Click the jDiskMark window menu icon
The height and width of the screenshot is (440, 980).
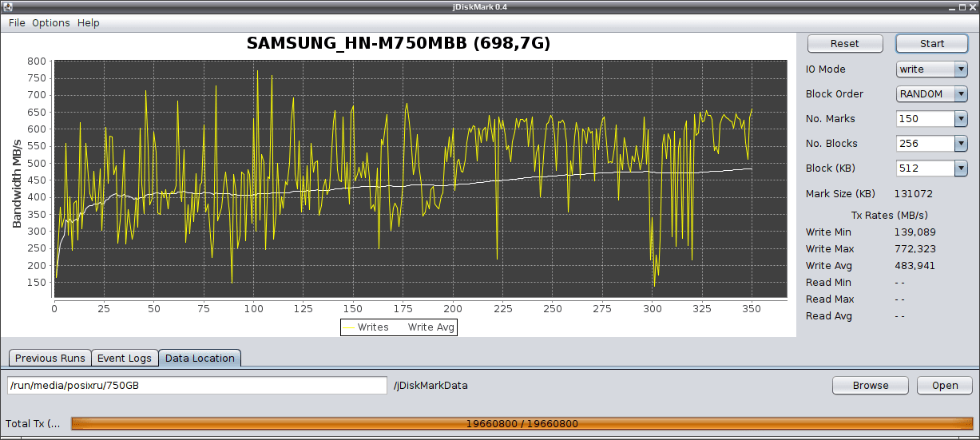7,6
